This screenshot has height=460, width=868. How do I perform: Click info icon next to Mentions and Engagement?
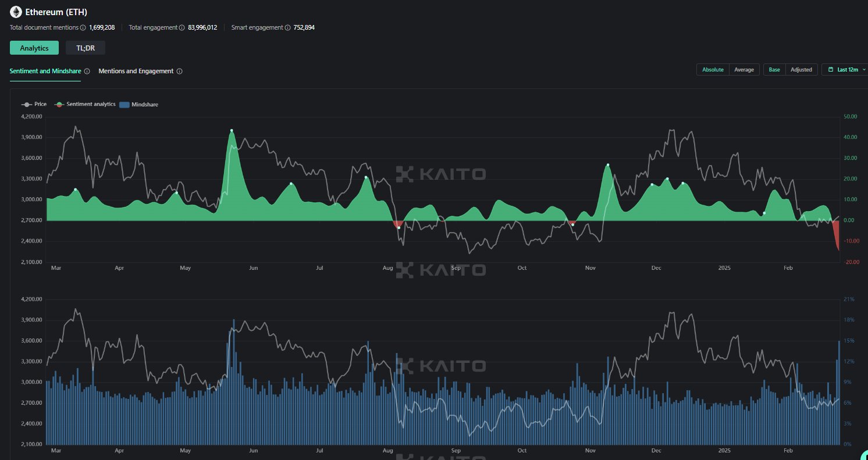click(x=179, y=71)
